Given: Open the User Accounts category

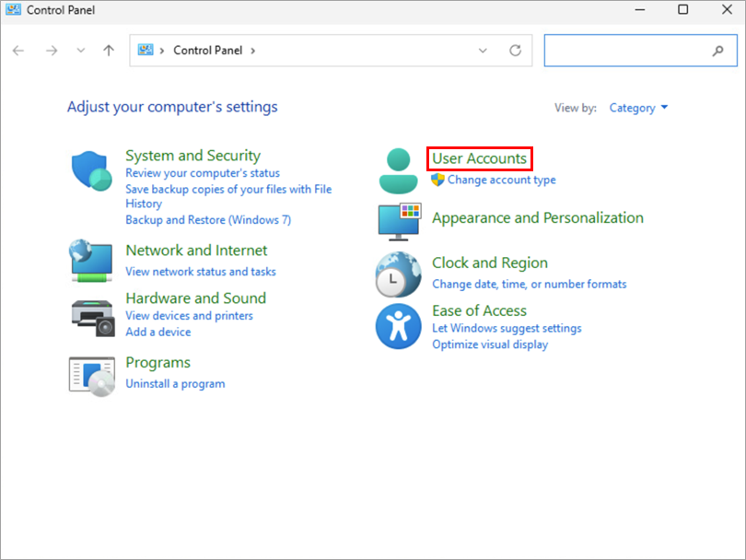Looking at the screenshot, I should (x=479, y=158).
